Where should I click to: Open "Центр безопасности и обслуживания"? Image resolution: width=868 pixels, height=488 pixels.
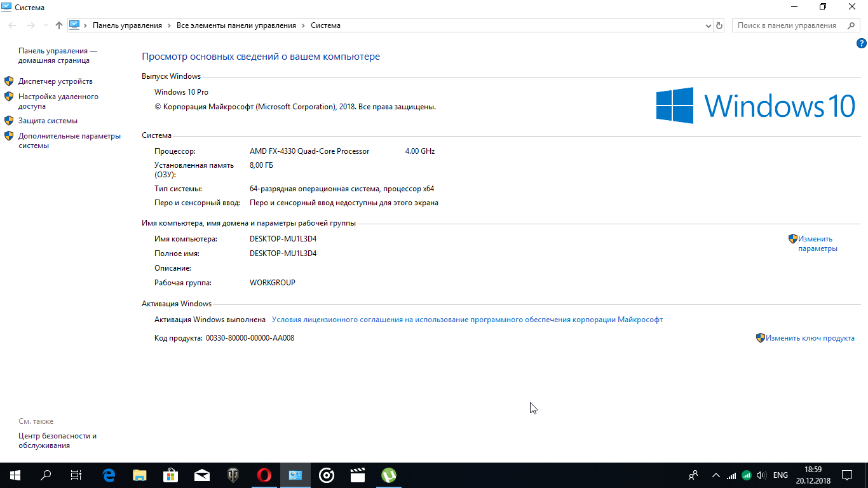point(57,441)
